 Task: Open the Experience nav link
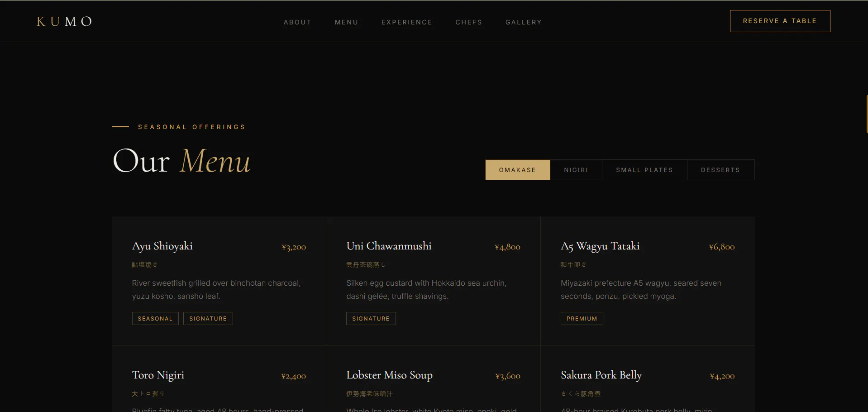[406, 22]
